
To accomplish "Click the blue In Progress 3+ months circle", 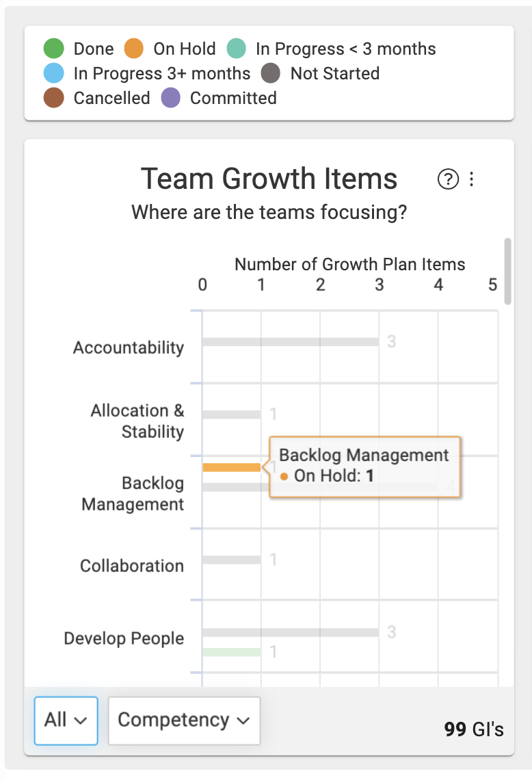I will click(x=54, y=73).
